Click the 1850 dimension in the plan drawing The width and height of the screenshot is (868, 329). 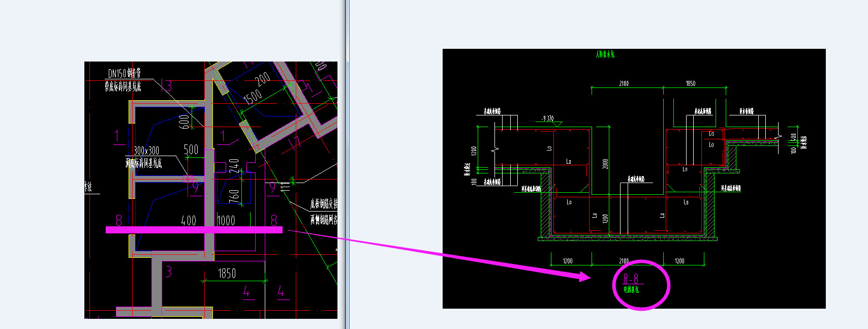pos(227,274)
